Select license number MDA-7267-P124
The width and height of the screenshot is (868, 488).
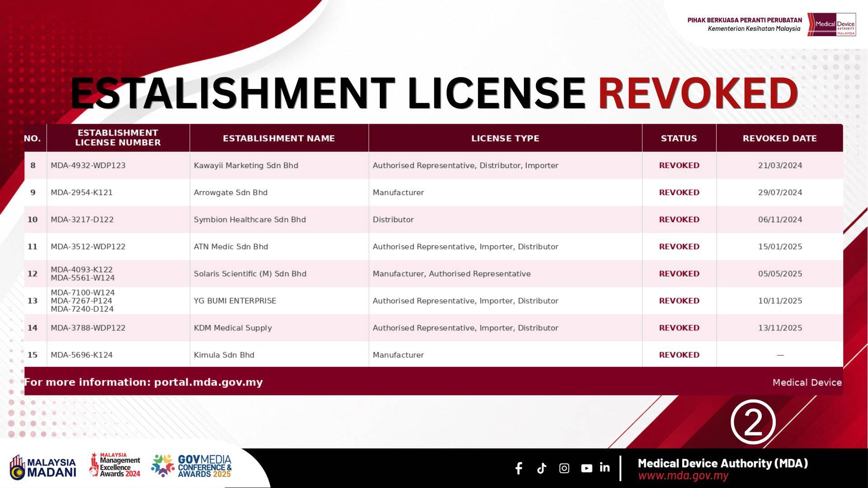point(81,300)
